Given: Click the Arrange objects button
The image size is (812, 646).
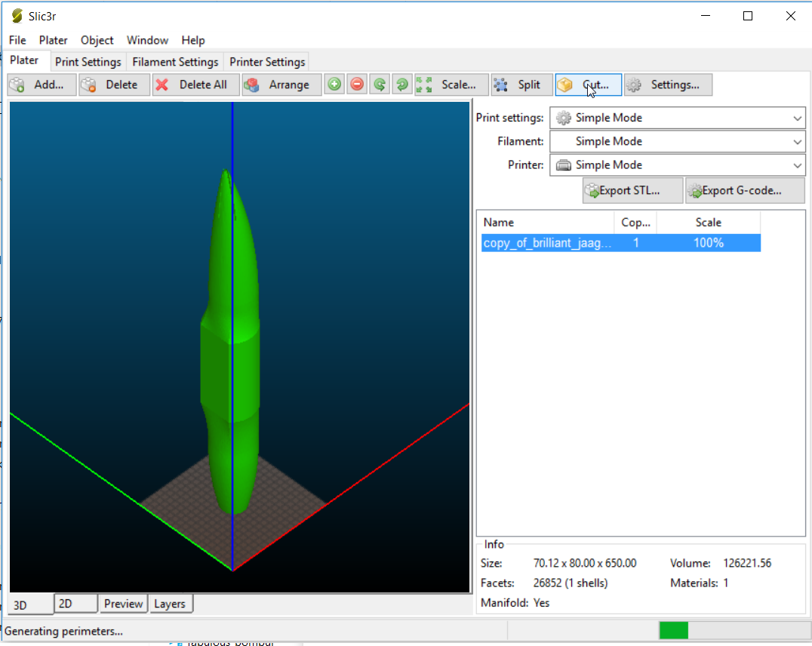Looking at the screenshot, I should coord(281,85).
